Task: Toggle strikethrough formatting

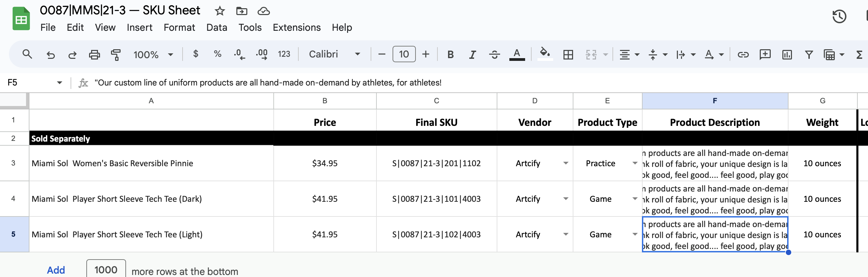Action: pyautogui.click(x=494, y=54)
